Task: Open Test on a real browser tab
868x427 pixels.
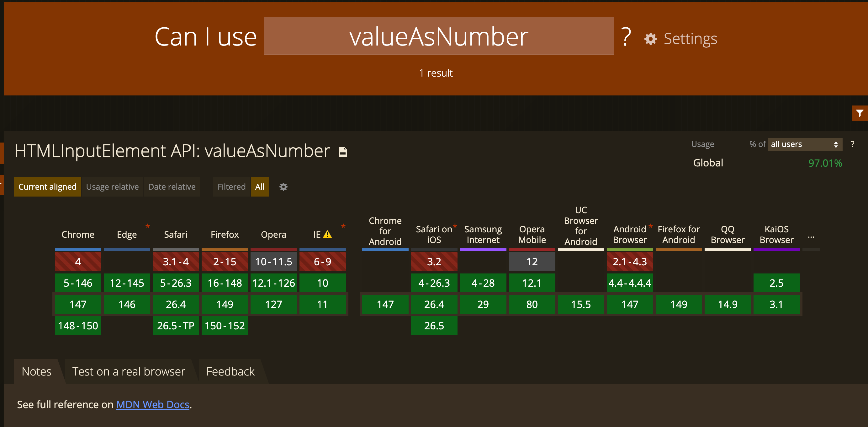Action: [129, 371]
